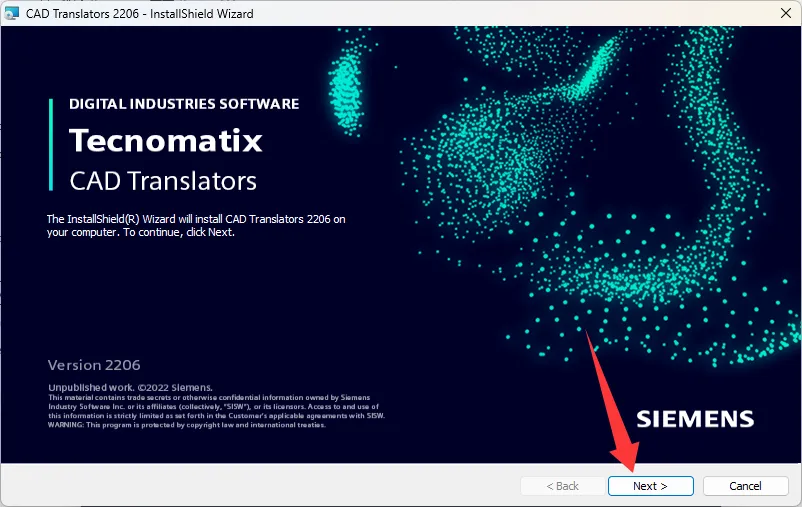Click the Next button to continue

point(651,486)
